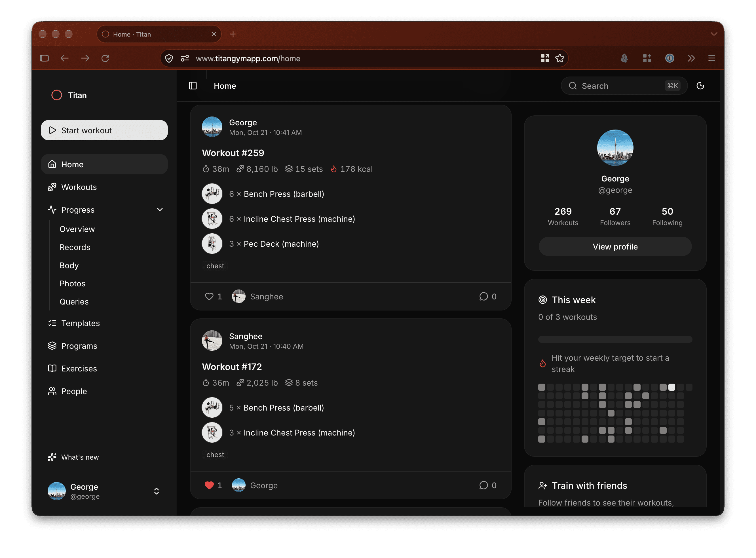The width and height of the screenshot is (756, 558).
Task: Click Pec Deck machine icon
Action: 212,244
